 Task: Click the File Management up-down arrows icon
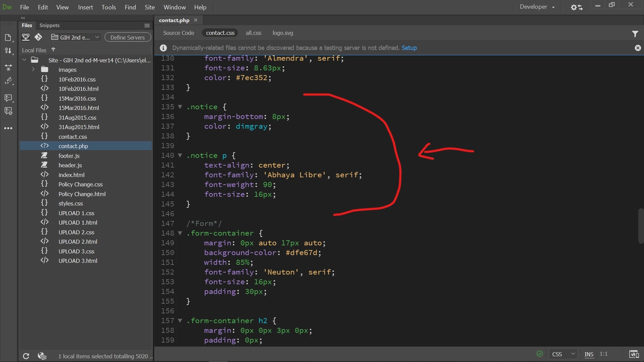8,51
